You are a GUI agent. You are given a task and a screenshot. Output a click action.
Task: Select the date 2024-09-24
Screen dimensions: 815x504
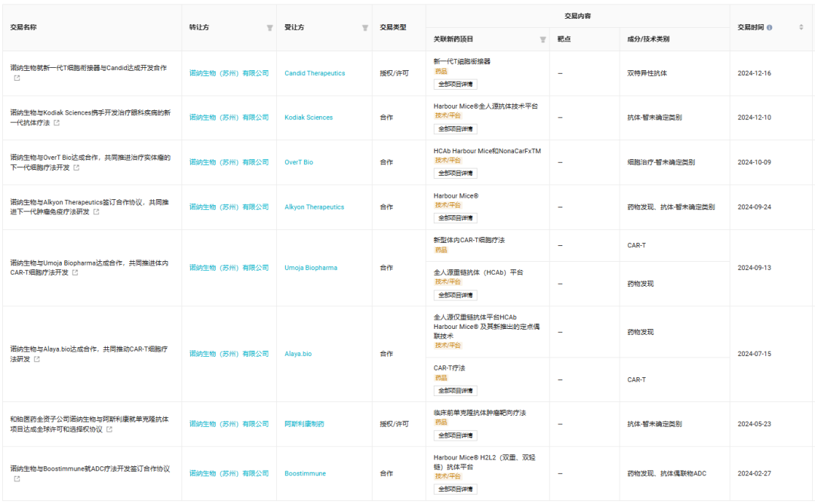pos(754,207)
